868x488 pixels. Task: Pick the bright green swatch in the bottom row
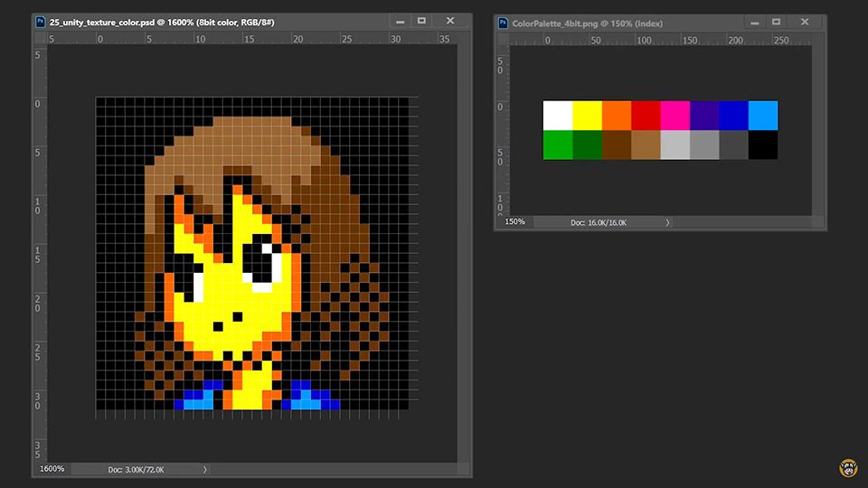point(558,145)
